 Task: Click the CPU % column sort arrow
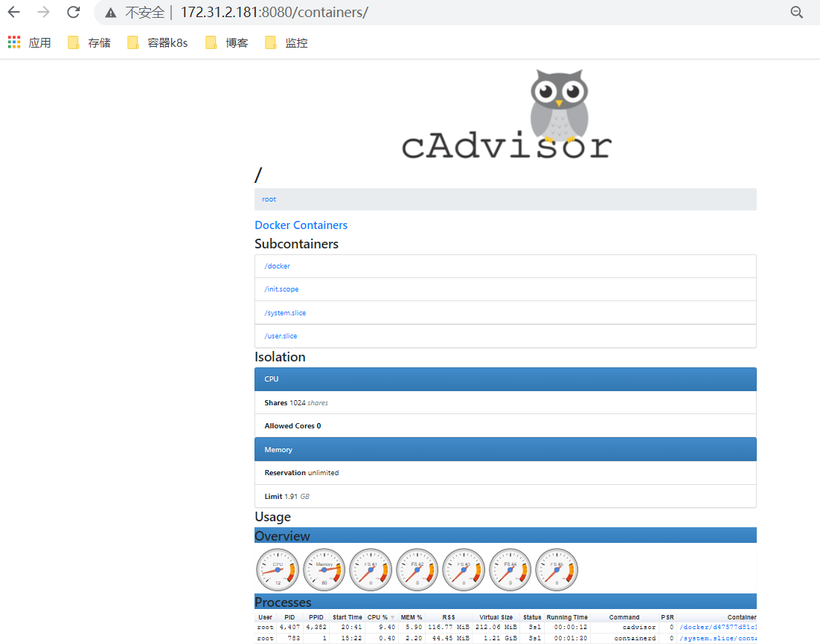[x=393, y=618]
